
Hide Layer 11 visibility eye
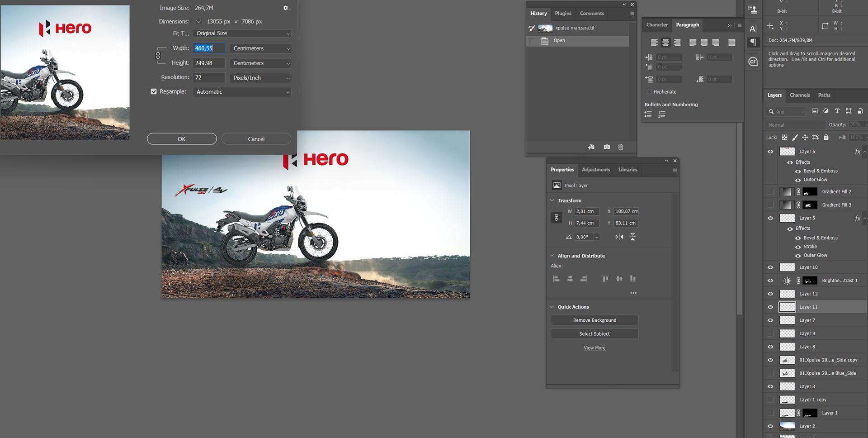(770, 307)
